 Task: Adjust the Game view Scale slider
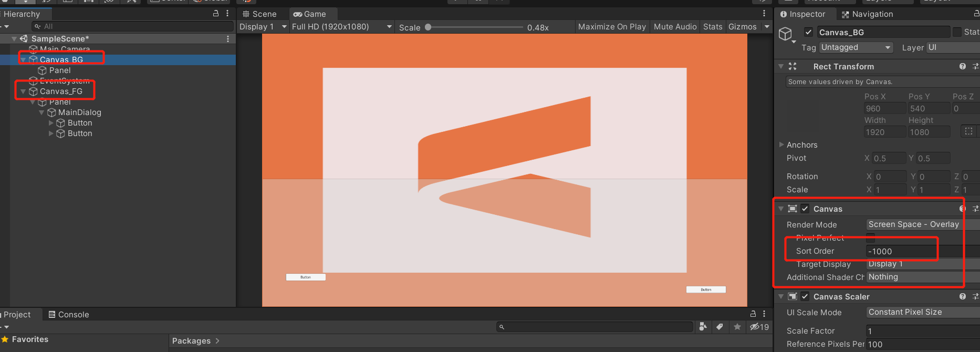[x=475, y=27]
